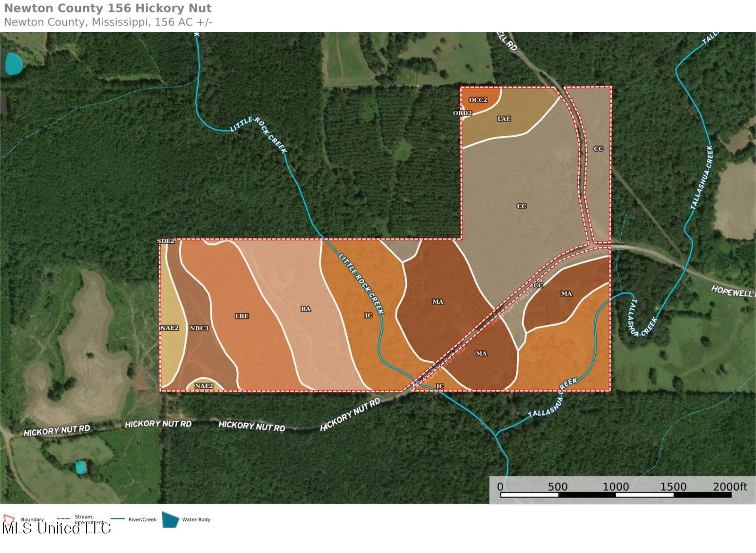Click the 1500 mark on the scale bar
Image resolution: width=756 pixels, height=553 pixels.
tap(673, 487)
